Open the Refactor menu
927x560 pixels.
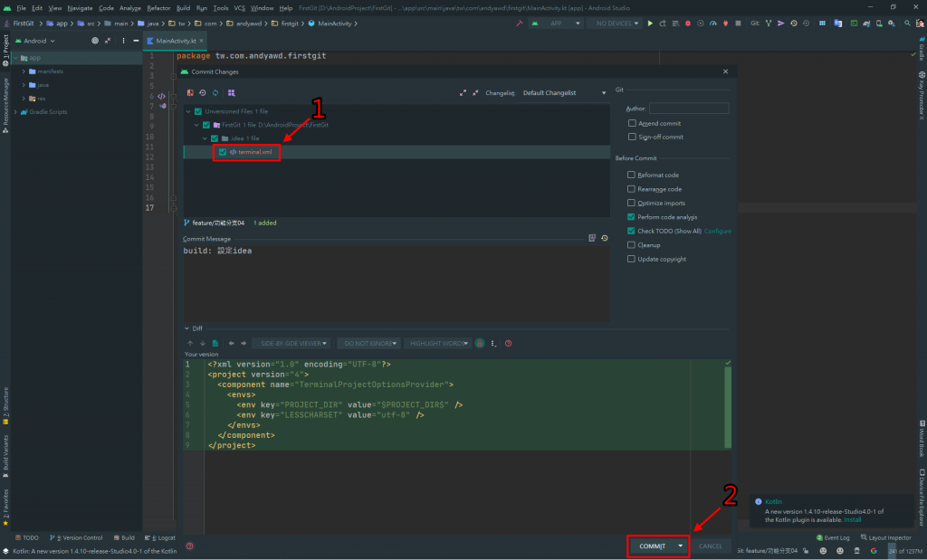[158, 8]
